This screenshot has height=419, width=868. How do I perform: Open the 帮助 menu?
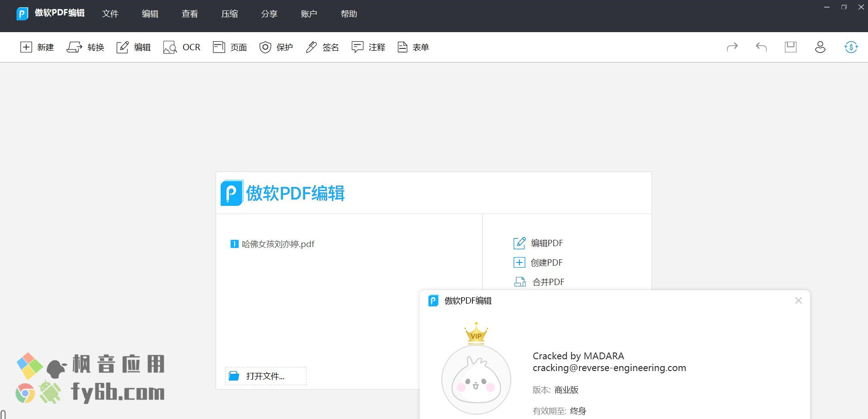[349, 14]
